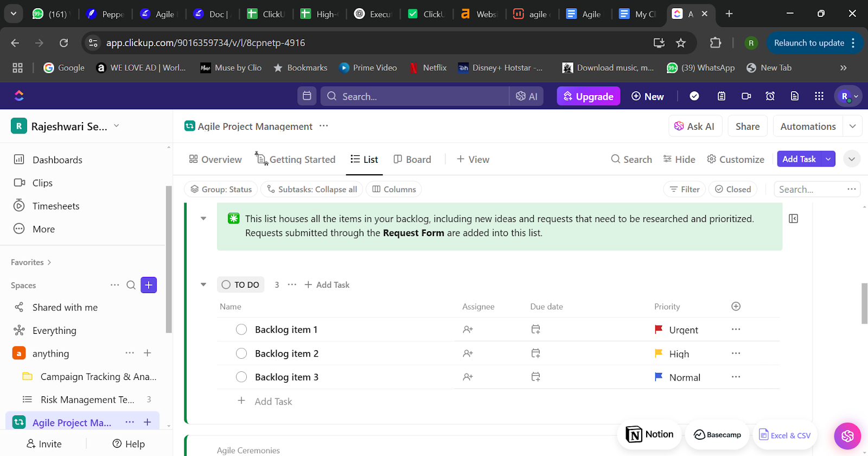Open the calendar icon beside the search bar
The height and width of the screenshot is (456, 868).
pyautogui.click(x=307, y=96)
